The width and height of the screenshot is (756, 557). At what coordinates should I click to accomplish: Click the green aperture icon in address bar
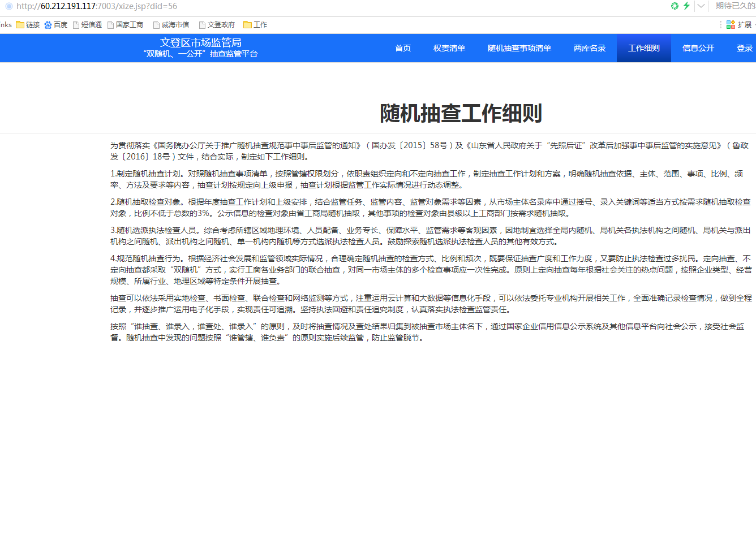tap(675, 6)
